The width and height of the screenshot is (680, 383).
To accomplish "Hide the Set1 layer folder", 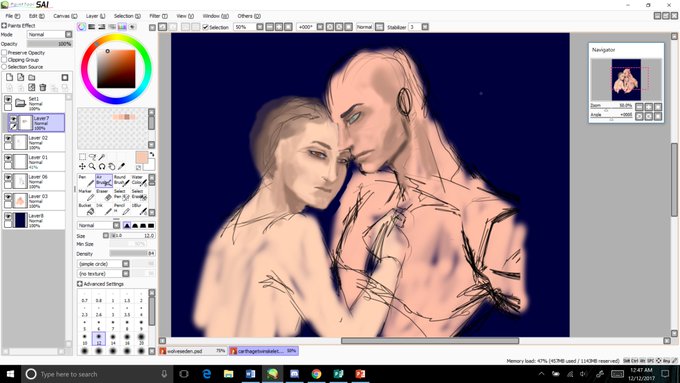I will [8, 99].
